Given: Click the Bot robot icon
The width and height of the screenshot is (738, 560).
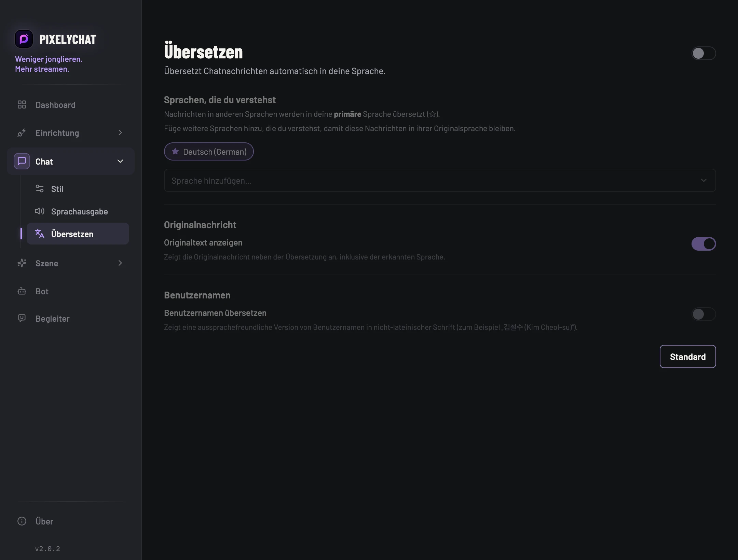Looking at the screenshot, I should pyautogui.click(x=22, y=291).
